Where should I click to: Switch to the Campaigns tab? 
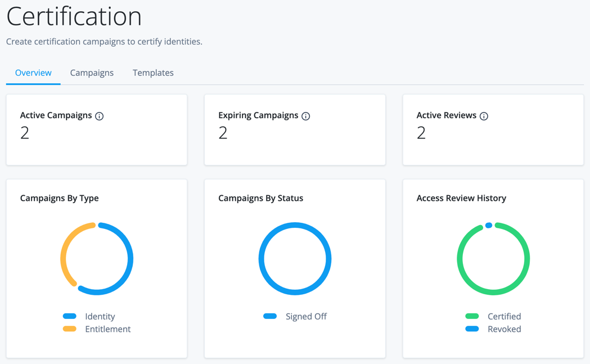[x=92, y=73]
